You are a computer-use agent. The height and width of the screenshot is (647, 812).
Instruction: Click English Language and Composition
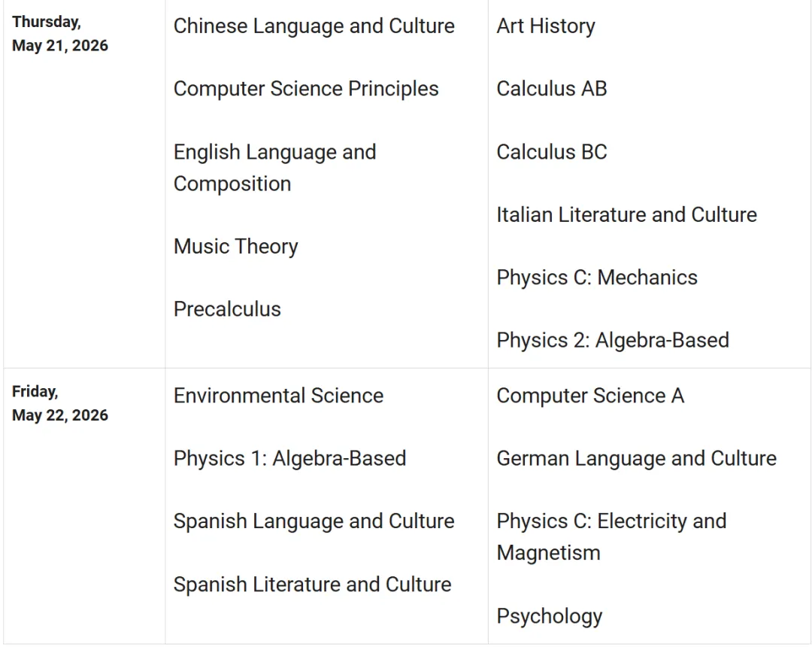pos(275,168)
